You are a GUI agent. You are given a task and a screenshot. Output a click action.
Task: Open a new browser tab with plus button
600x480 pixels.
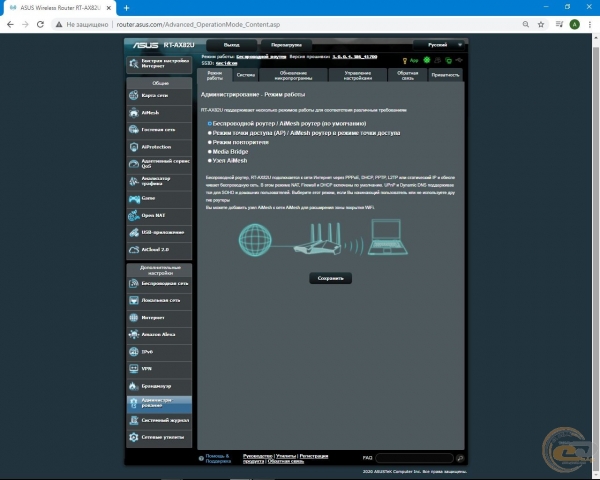tap(127, 8)
